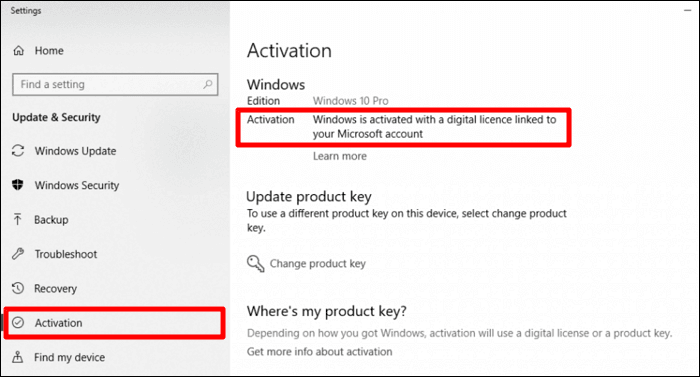Click the Windows Update sync arrows icon
700x377 pixels.
coord(18,151)
